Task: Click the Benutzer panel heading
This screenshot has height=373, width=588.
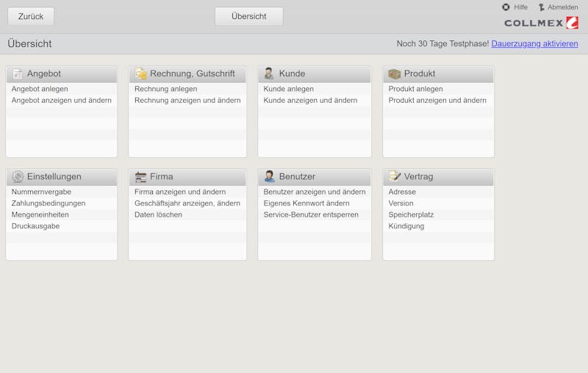Action: pos(297,177)
